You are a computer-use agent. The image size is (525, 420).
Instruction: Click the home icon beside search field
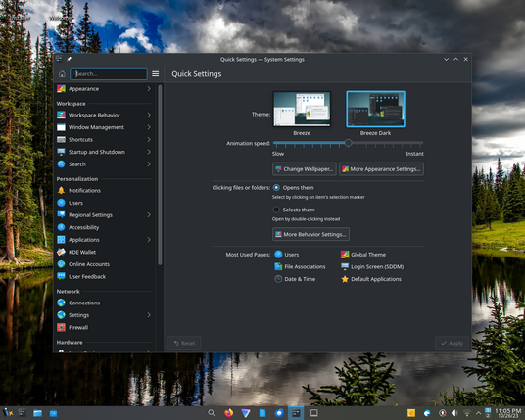click(62, 74)
